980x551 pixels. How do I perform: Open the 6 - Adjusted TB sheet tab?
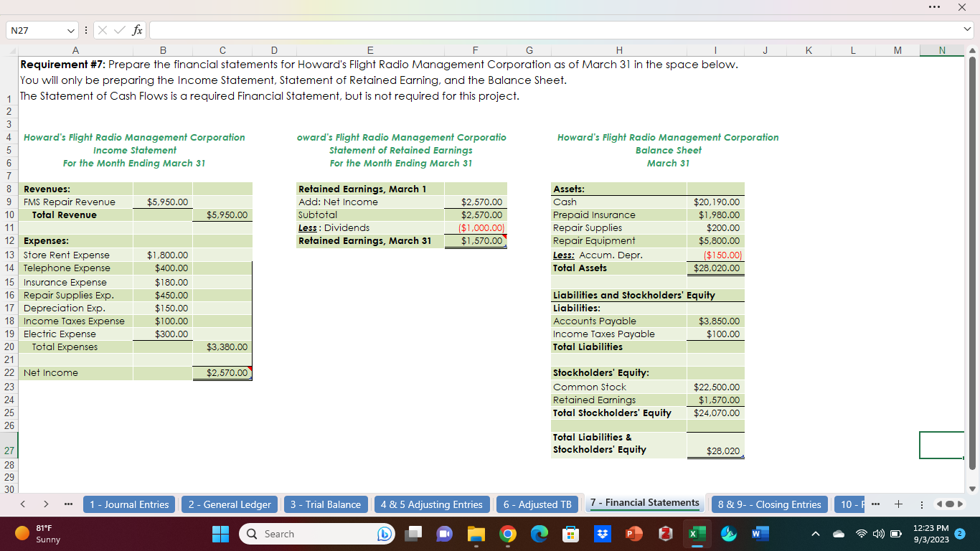[537, 504]
